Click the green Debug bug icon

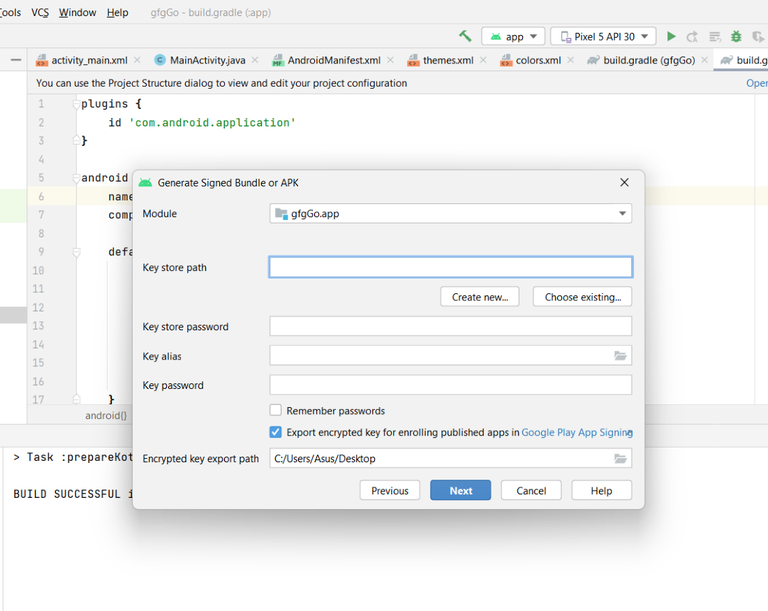736,36
